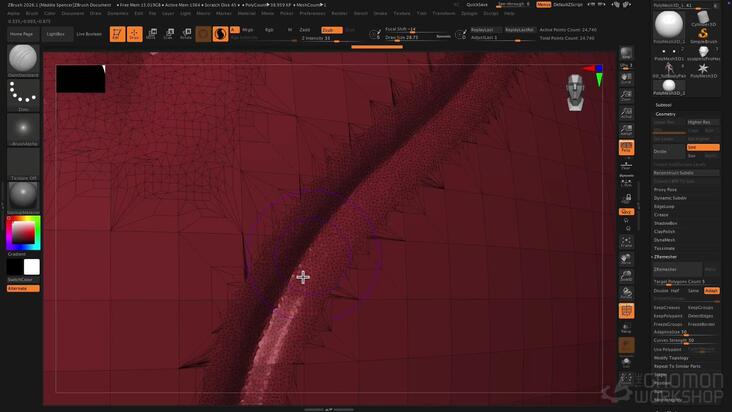Open LightBox
The height and width of the screenshot is (412, 732).
tap(56, 34)
